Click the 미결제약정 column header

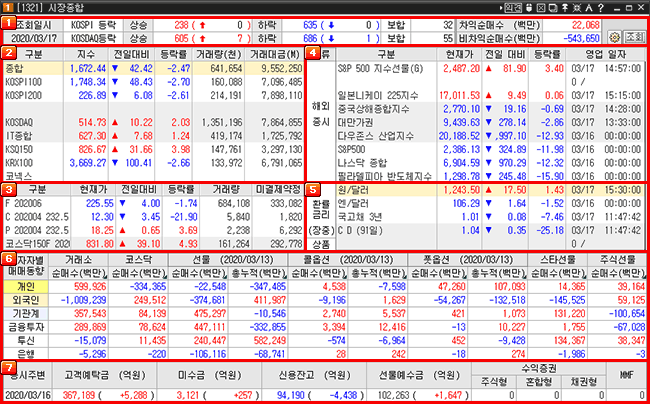pyautogui.click(x=278, y=190)
